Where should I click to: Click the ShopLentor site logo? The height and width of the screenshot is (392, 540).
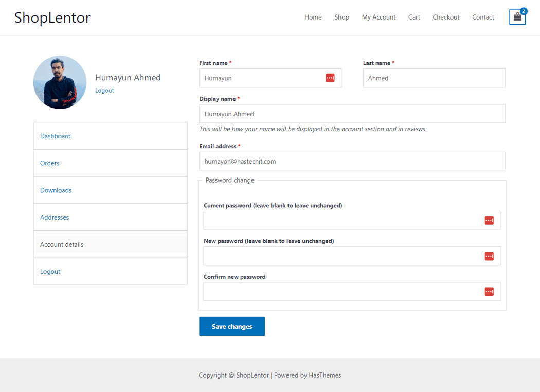click(x=52, y=17)
